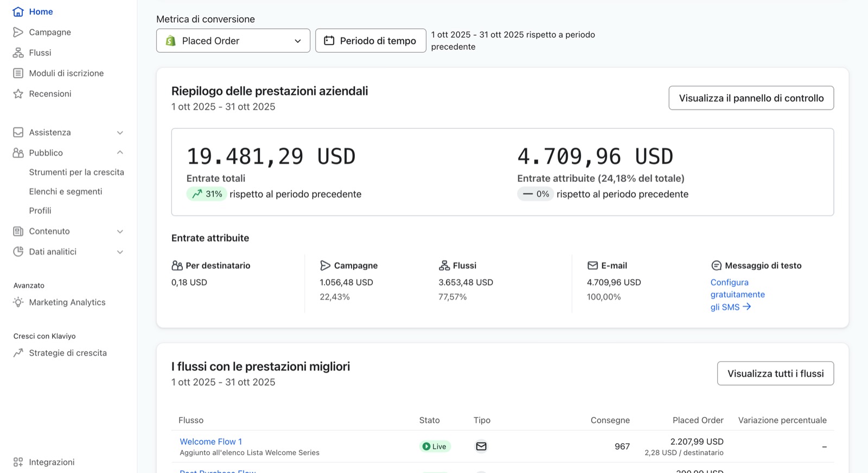
Task: Click Configura gratuitamente gli SMS link
Action: coord(738,294)
